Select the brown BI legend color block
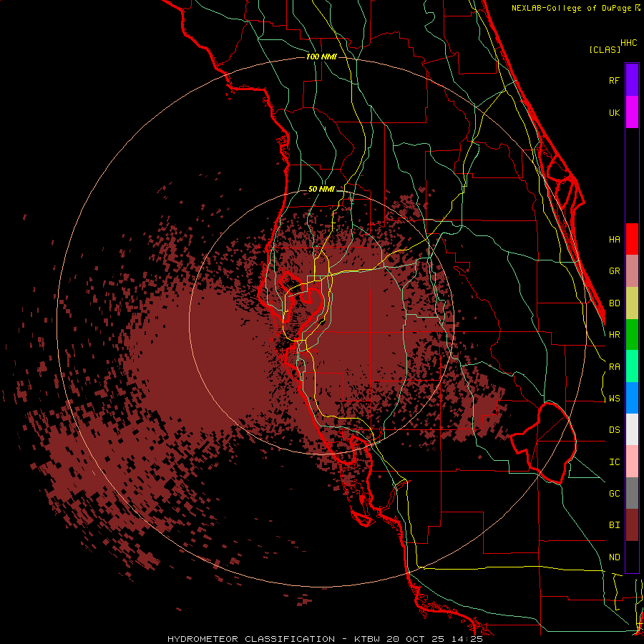 (x=632, y=525)
